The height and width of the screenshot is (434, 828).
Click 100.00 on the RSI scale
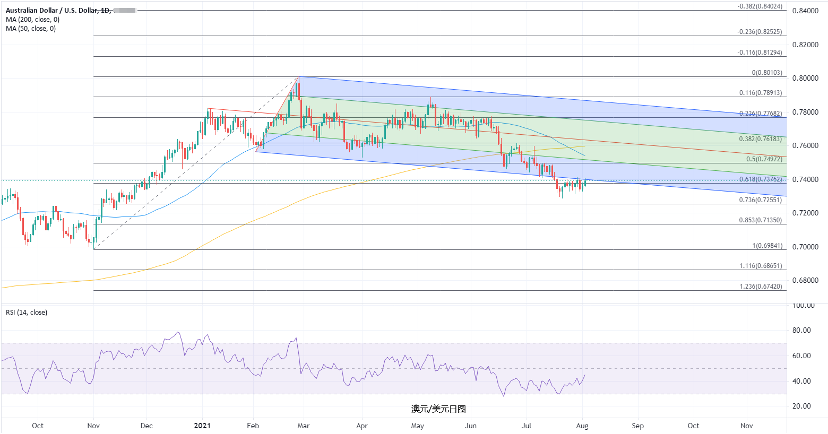(x=805, y=306)
